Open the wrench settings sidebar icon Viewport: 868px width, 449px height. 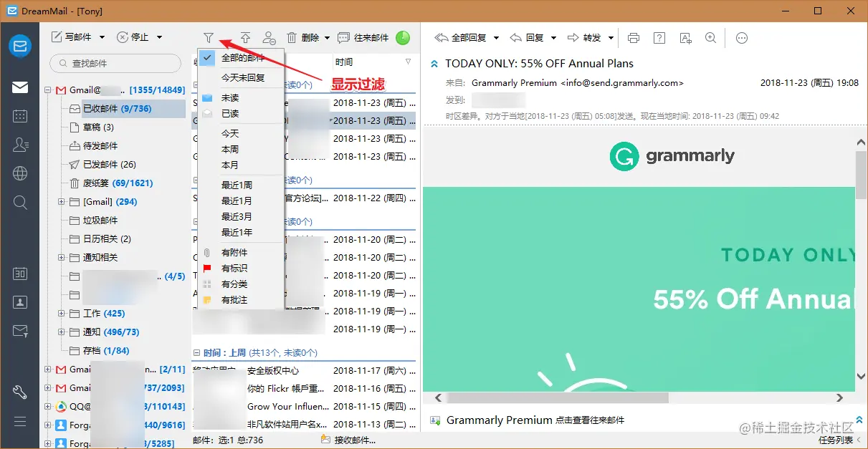(x=20, y=392)
